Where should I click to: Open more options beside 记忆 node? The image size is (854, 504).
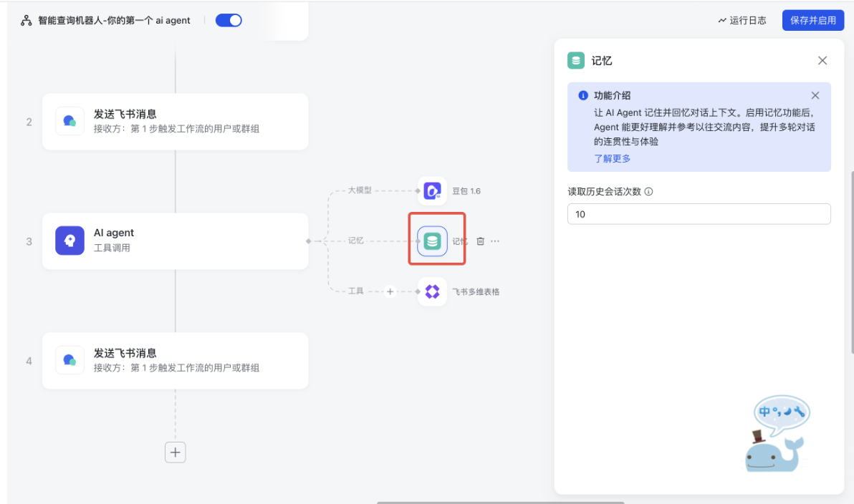click(495, 241)
